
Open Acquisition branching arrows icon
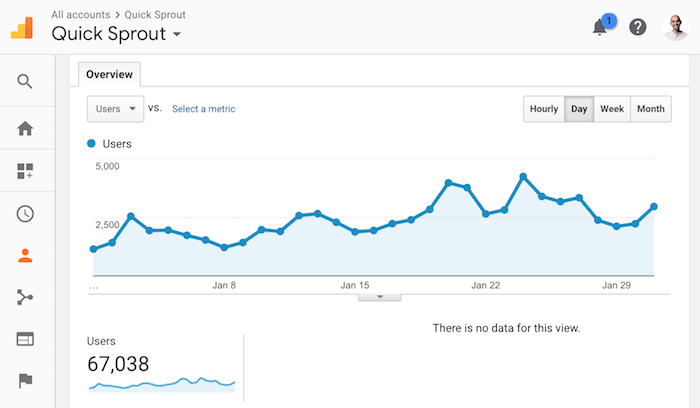pyautogui.click(x=25, y=297)
